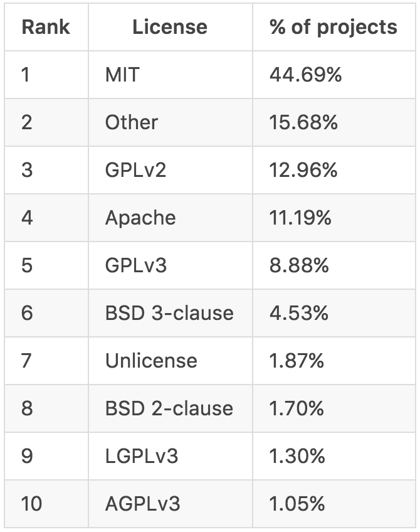
Task: Click the 12.96% percentage value
Action: [x=303, y=169]
